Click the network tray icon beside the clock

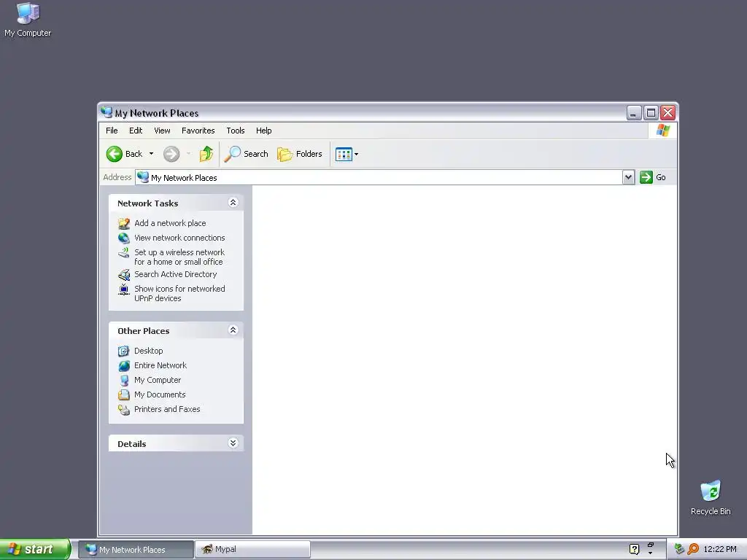679,549
